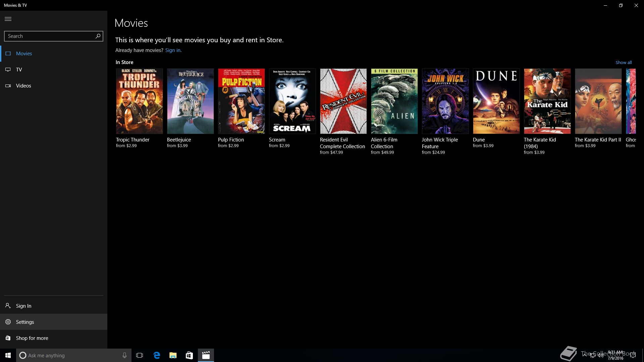Open the Shop for more bag icon
The image size is (644, 362).
pyautogui.click(x=8, y=338)
